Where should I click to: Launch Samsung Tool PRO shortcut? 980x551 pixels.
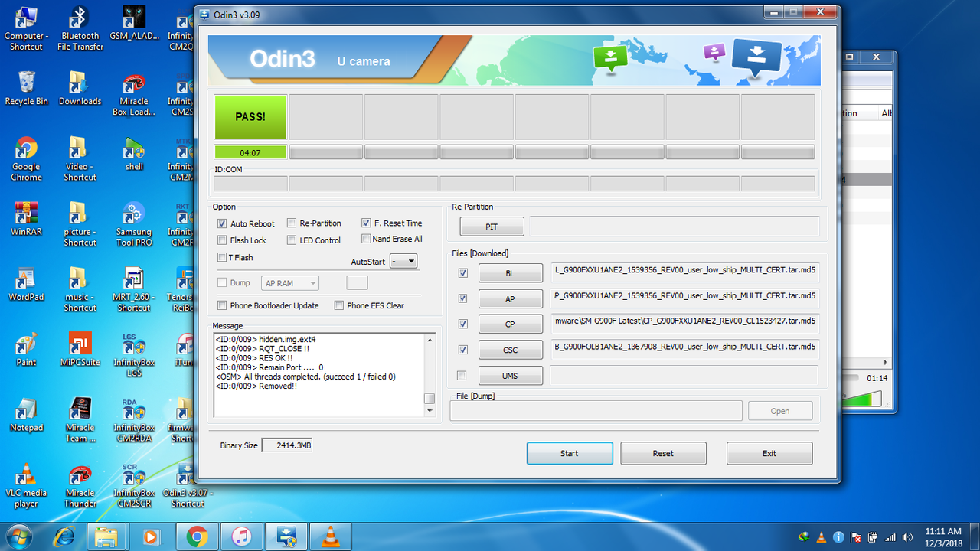(x=134, y=224)
